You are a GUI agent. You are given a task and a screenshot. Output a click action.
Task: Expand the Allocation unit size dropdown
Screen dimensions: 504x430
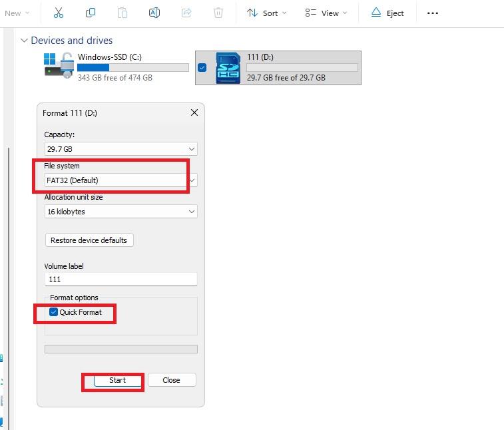pyautogui.click(x=121, y=212)
